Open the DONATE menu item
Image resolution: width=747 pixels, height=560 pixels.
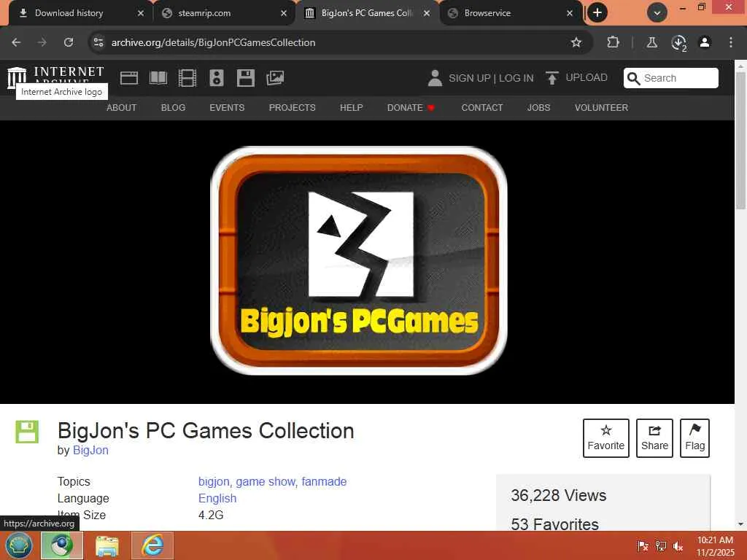coord(411,108)
